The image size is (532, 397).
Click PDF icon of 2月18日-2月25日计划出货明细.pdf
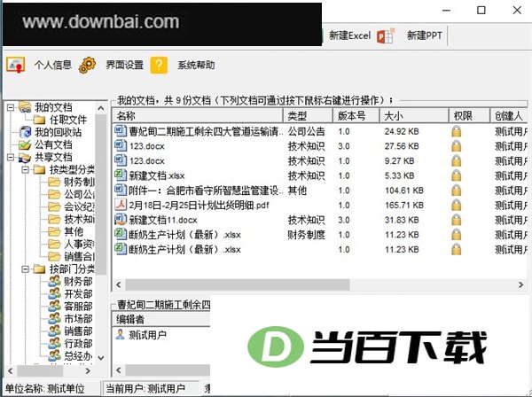coord(121,205)
